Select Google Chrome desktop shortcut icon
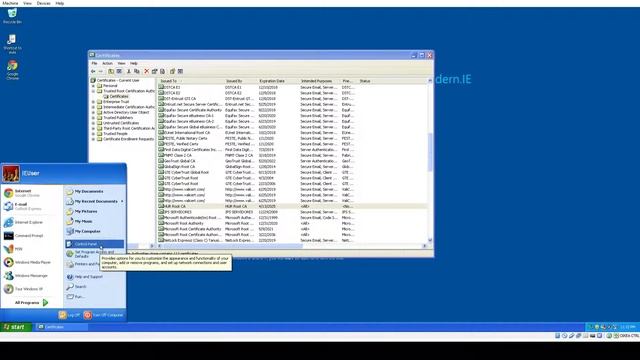Screen dimensions: 640x360 pos(12,70)
